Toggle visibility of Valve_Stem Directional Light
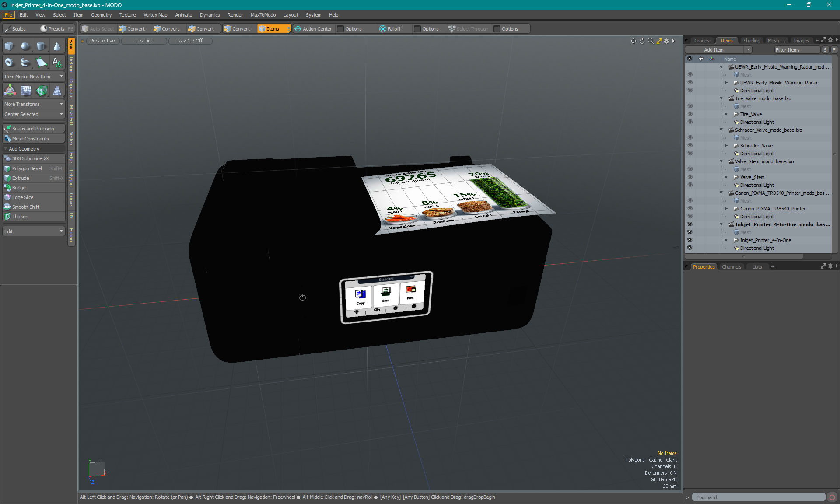Viewport: 840px width, 504px height. tap(690, 185)
